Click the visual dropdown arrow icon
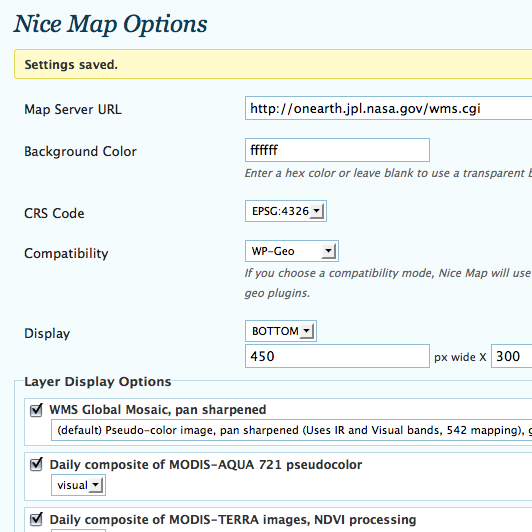 pyautogui.click(x=96, y=485)
